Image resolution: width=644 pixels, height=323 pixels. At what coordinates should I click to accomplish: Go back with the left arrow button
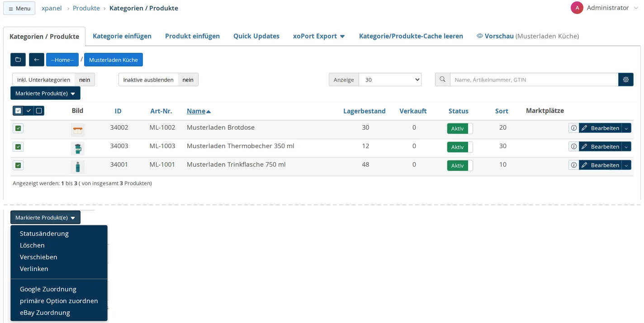tap(37, 60)
